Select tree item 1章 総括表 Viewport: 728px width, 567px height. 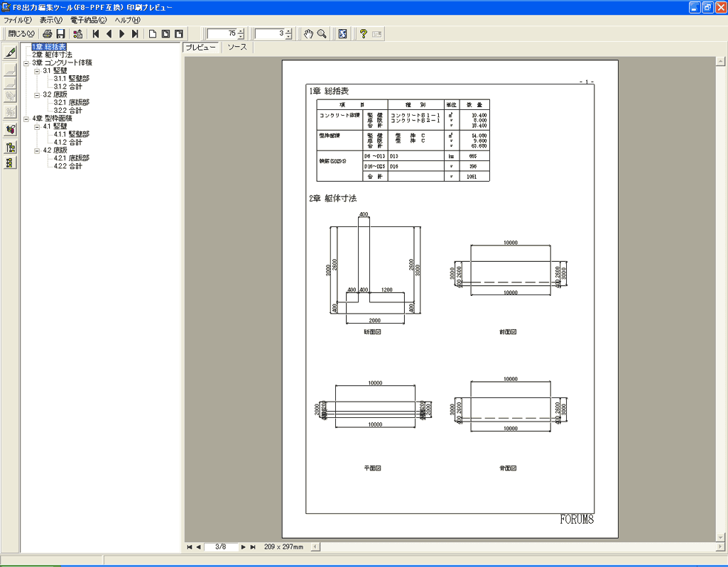(x=49, y=47)
